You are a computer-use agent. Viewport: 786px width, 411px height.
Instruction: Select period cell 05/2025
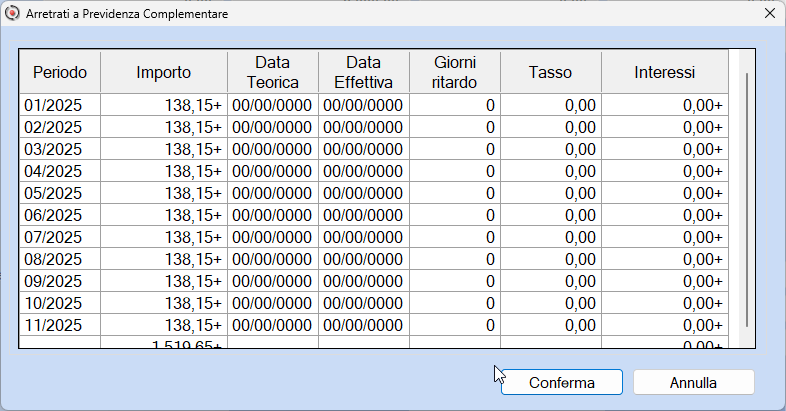click(x=60, y=193)
